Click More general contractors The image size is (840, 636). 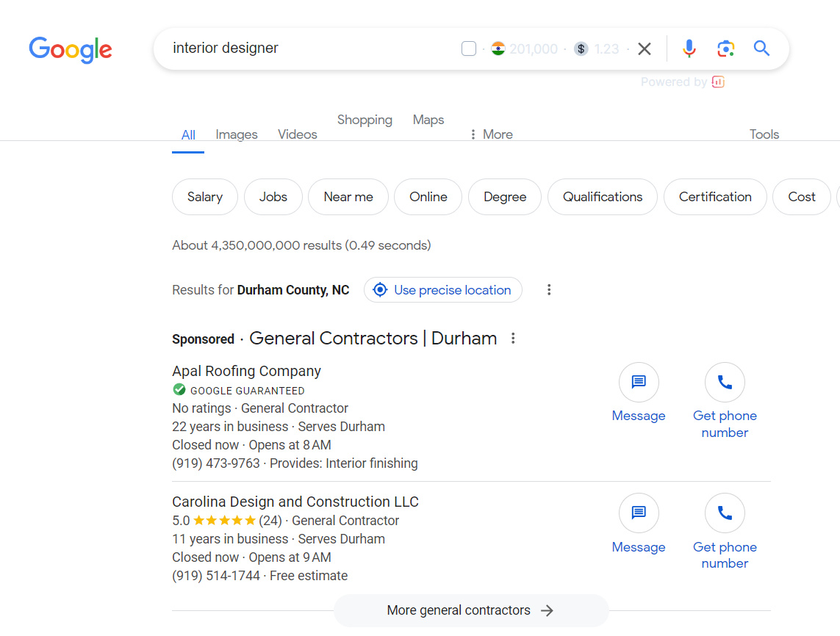(470, 610)
